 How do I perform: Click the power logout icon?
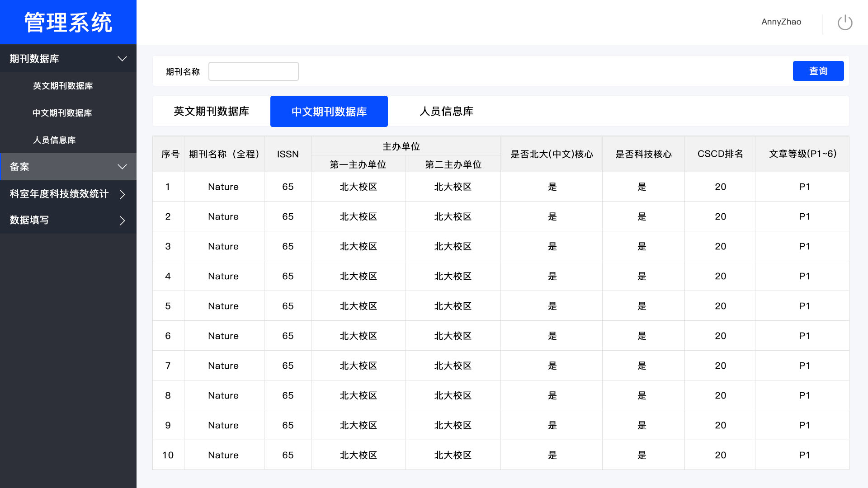pos(844,22)
